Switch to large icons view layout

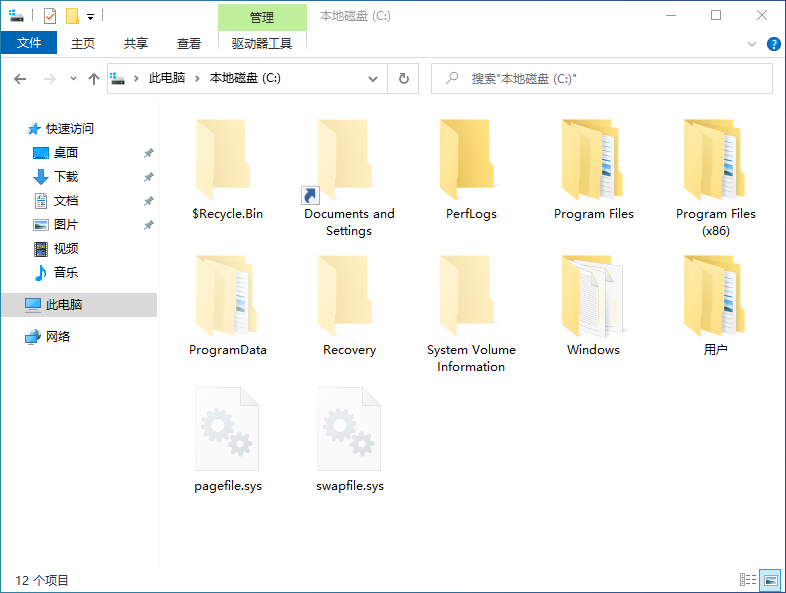point(770,580)
